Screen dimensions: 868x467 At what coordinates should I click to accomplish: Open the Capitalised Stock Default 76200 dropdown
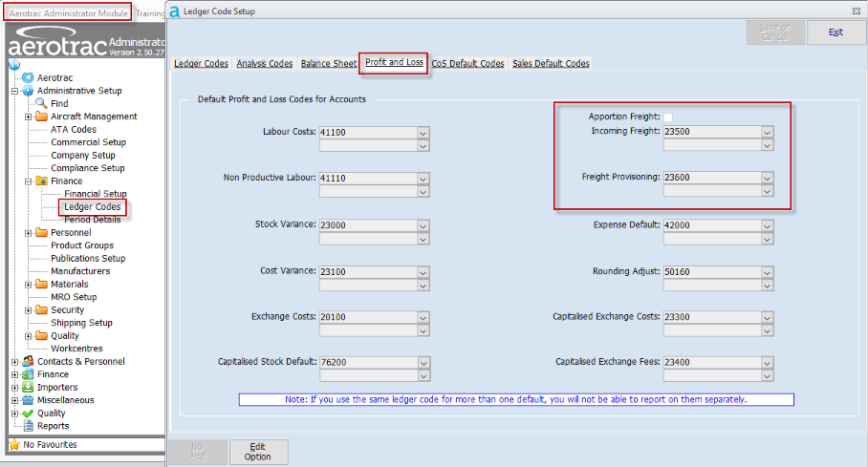click(423, 363)
